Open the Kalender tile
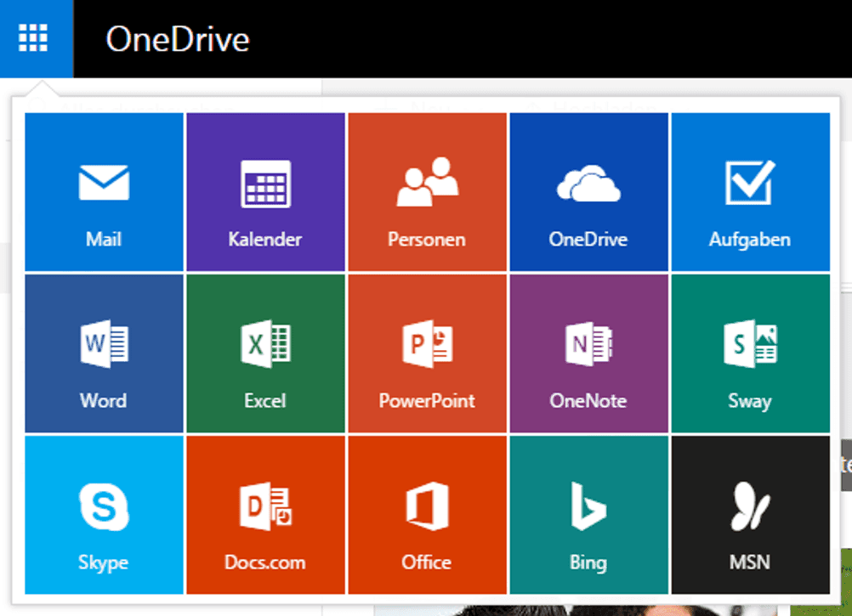Image resolution: width=852 pixels, height=616 pixels. pyautogui.click(x=265, y=191)
